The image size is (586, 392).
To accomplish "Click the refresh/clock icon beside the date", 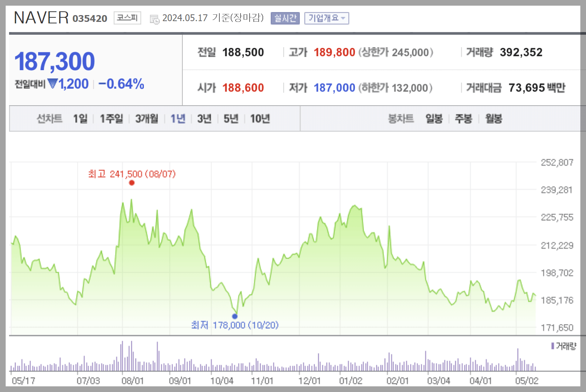I will point(154,18).
